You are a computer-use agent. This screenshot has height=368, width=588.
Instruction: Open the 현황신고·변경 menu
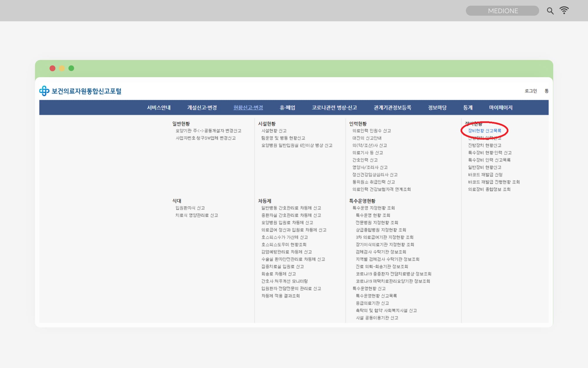pos(248,107)
